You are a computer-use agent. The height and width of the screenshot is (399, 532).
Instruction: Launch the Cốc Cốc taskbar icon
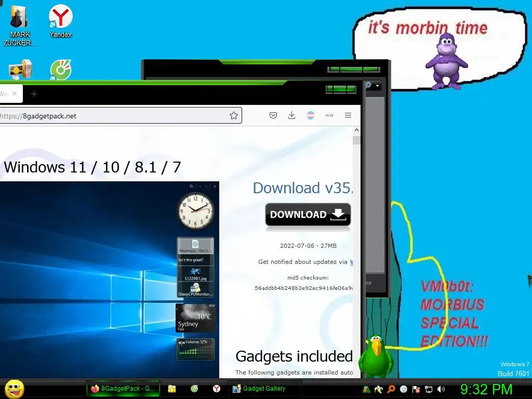point(194,389)
